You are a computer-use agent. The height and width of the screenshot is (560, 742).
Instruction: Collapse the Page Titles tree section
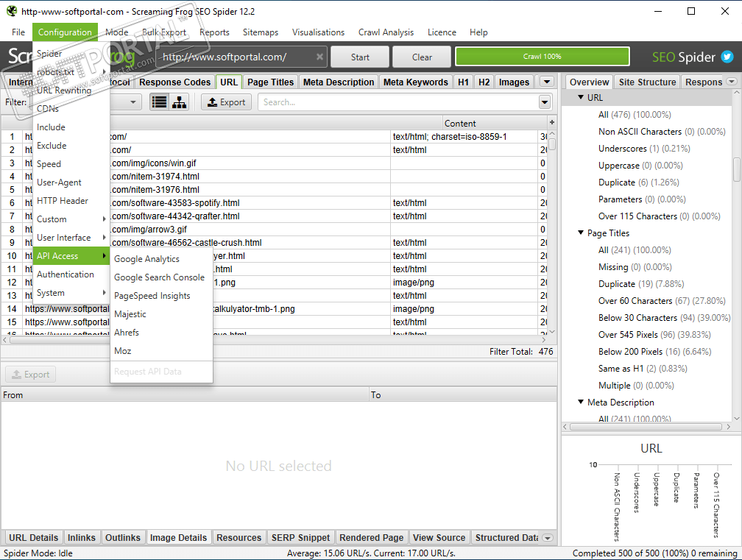[581, 233]
